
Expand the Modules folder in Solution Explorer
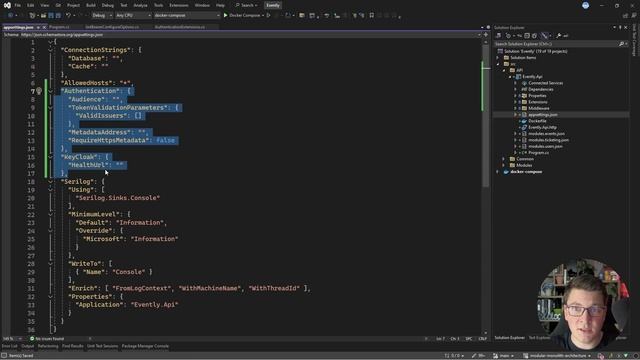point(504,165)
